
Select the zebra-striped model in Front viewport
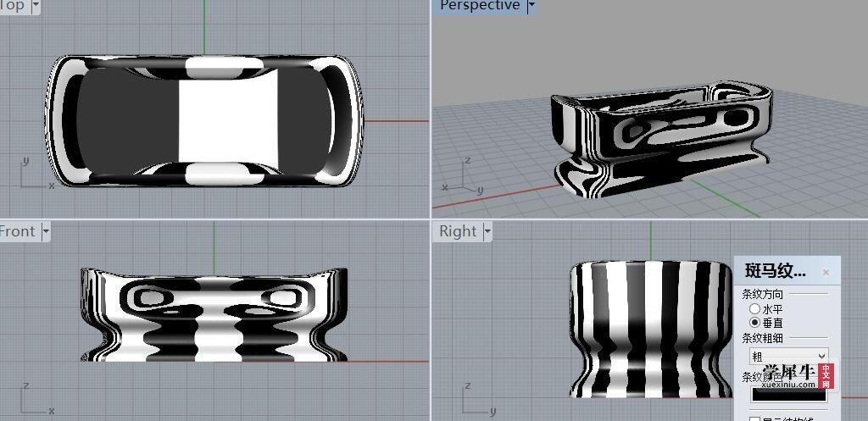[214, 315]
